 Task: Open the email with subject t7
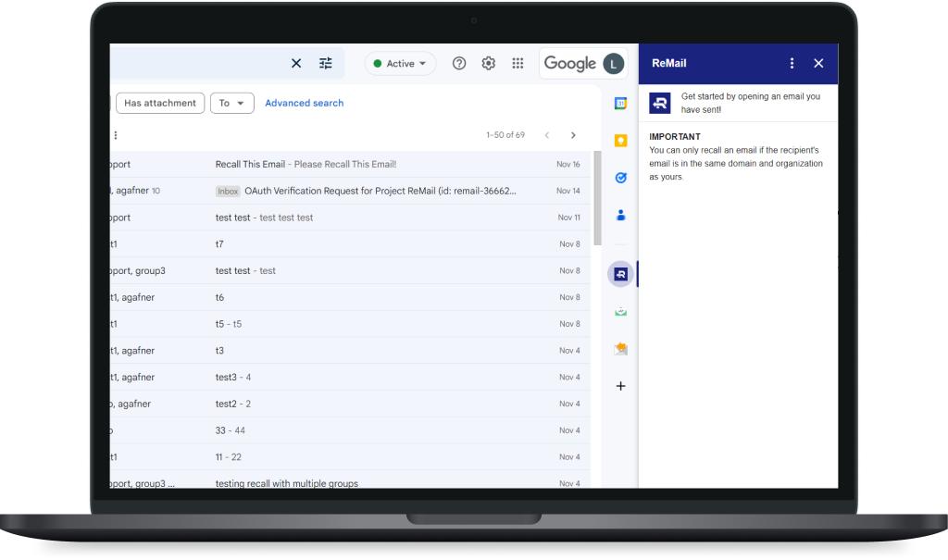351,243
